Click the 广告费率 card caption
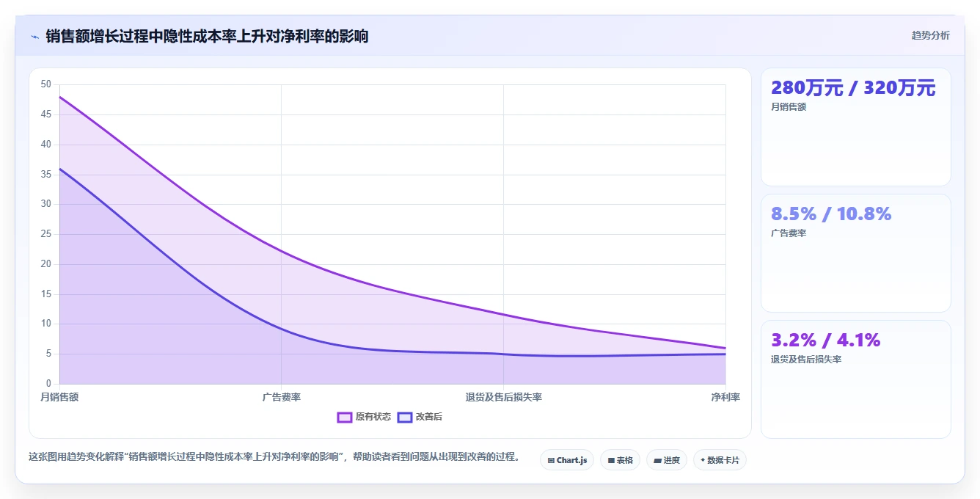Image resolution: width=980 pixels, height=499 pixels. [789, 233]
